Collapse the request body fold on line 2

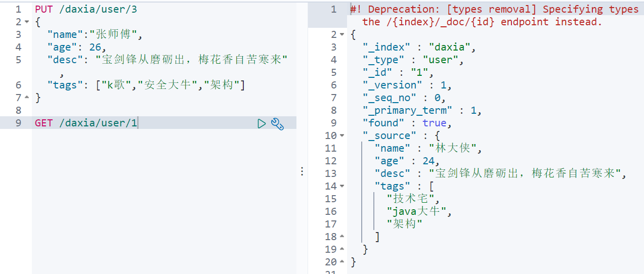tap(26, 22)
